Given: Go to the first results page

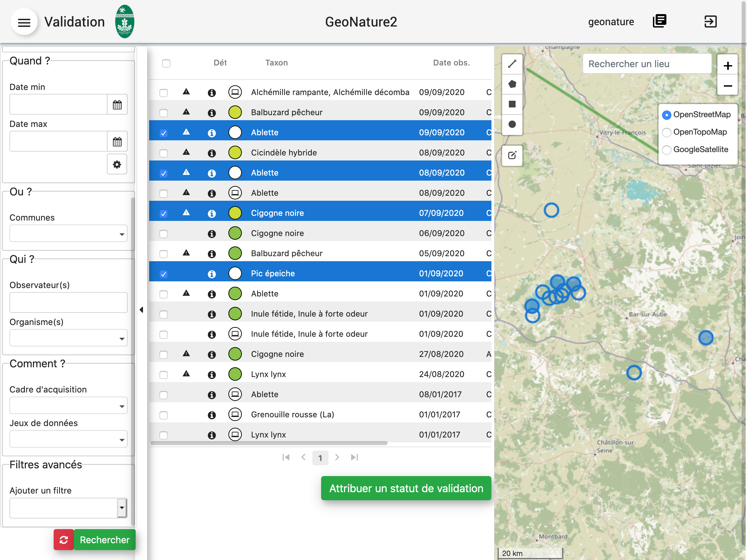Looking at the screenshot, I should [286, 457].
